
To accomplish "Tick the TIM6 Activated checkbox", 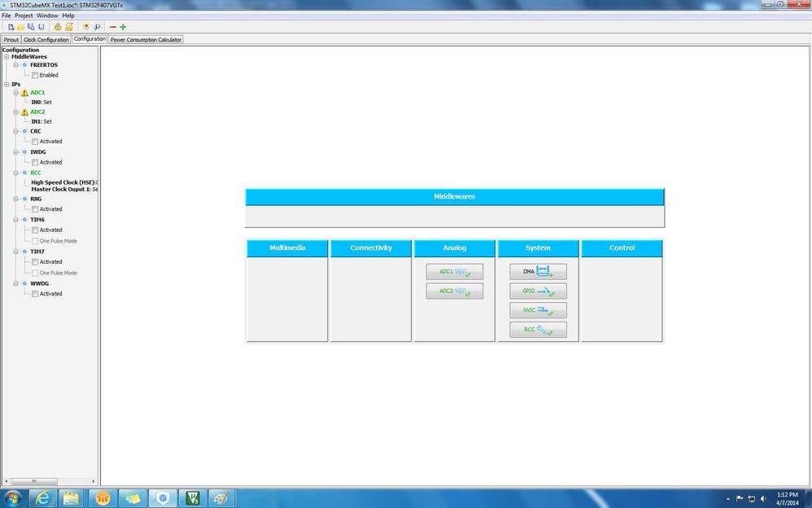I will click(x=35, y=230).
